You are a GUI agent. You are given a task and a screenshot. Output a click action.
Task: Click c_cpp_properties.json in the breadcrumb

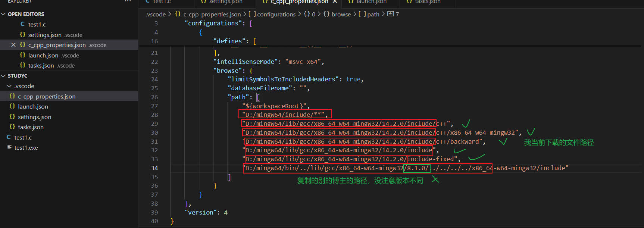point(212,14)
